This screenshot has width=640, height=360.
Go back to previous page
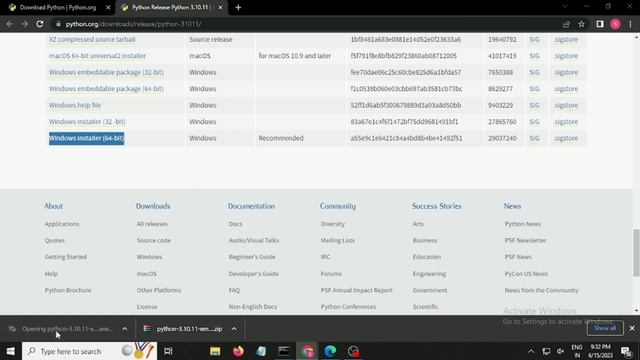point(9,24)
